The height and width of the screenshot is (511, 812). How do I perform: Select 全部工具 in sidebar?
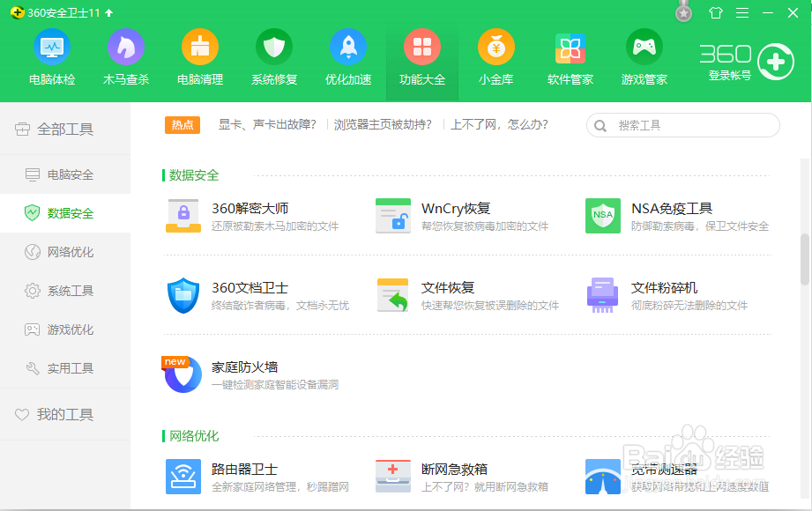click(x=65, y=129)
